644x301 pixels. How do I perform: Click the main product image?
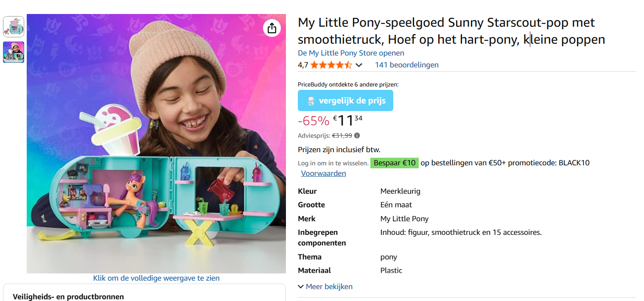pos(156,144)
